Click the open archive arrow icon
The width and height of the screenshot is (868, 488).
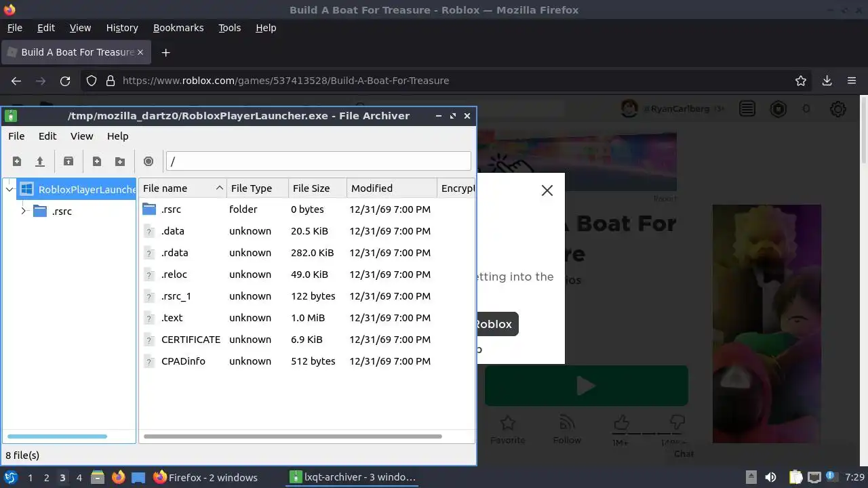click(x=40, y=161)
